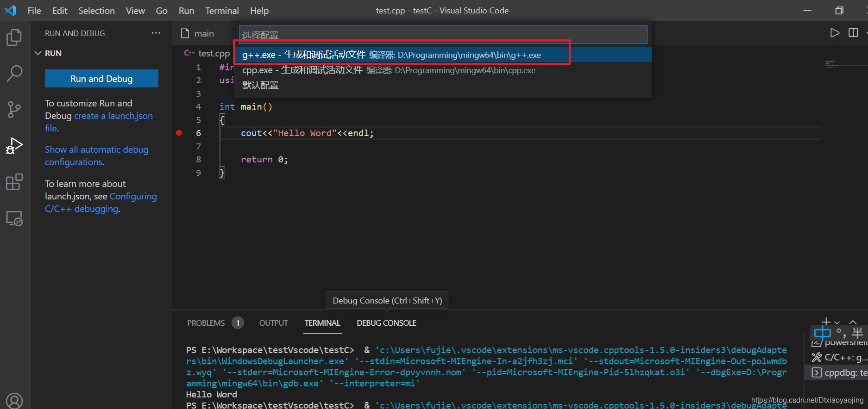
Task: Open the Remote Explorer icon
Action: pyautogui.click(x=14, y=218)
